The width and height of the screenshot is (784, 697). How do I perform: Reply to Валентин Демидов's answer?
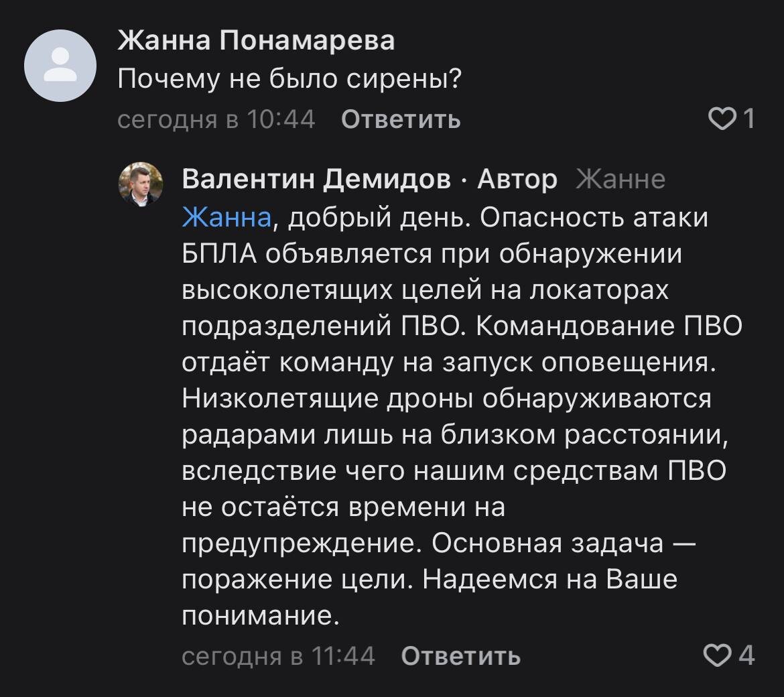pyautogui.click(x=460, y=655)
